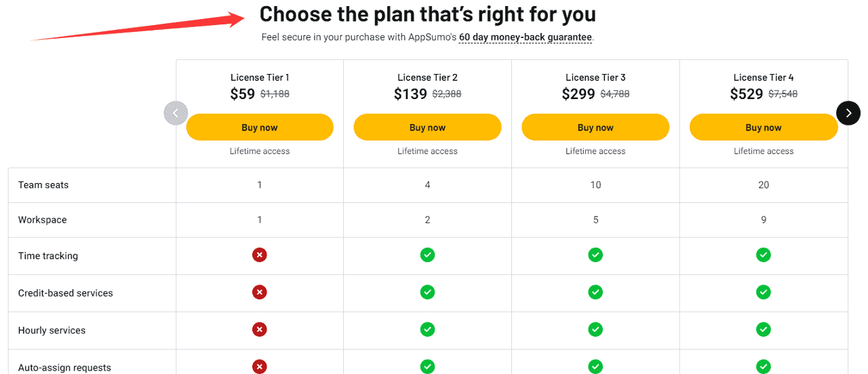Click the next plans carousel arrow
This screenshot has width=868, height=374.
click(848, 113)
